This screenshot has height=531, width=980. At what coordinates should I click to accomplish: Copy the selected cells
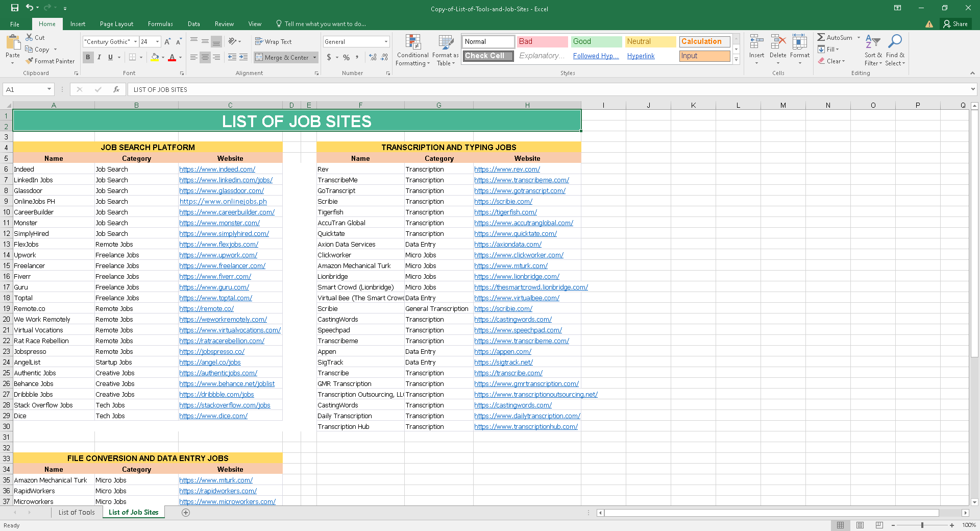pyautogui.click(x=37, y=50)
